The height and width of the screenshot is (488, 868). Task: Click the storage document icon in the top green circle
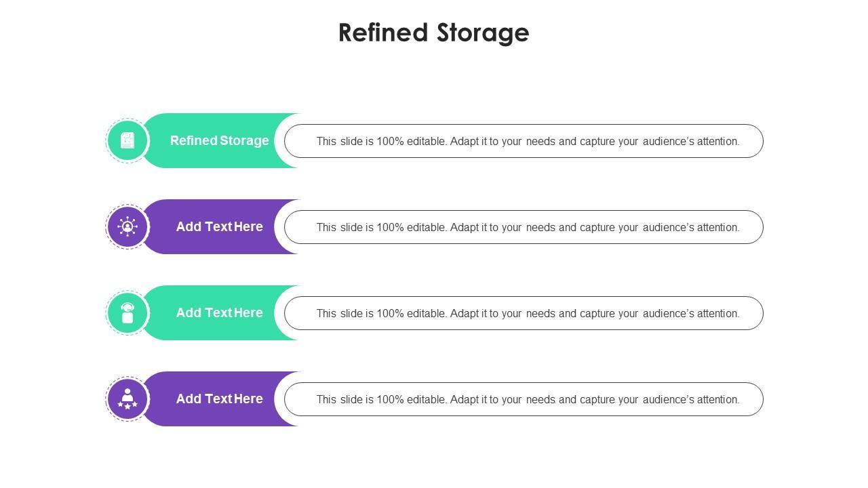tap(127, 140)
